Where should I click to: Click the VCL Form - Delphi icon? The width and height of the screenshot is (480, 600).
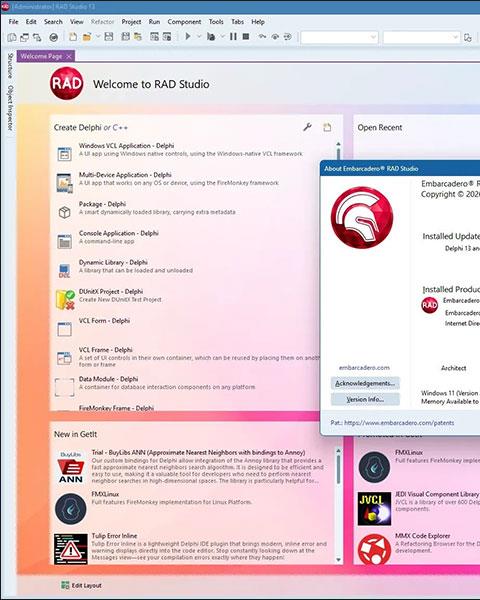[x=64, y=329]
